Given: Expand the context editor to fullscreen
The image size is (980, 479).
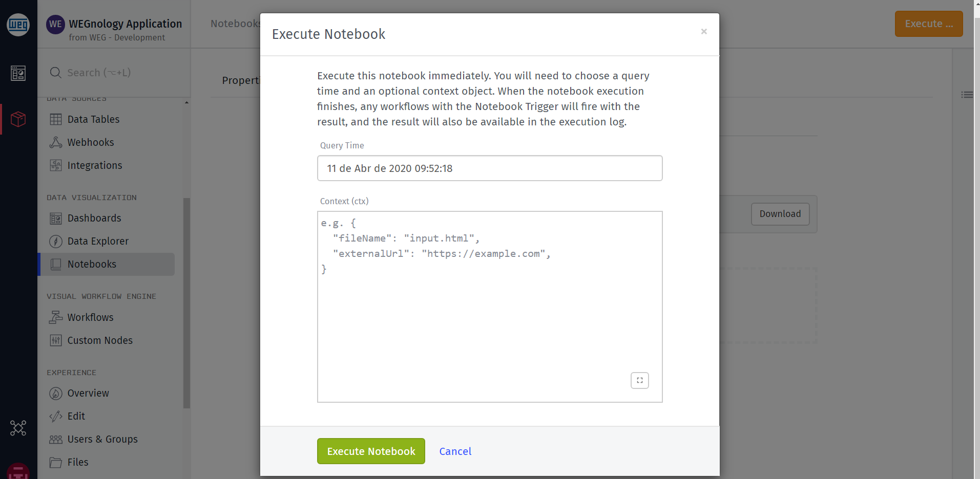Looking at the screenshot, I should point(640,380).
